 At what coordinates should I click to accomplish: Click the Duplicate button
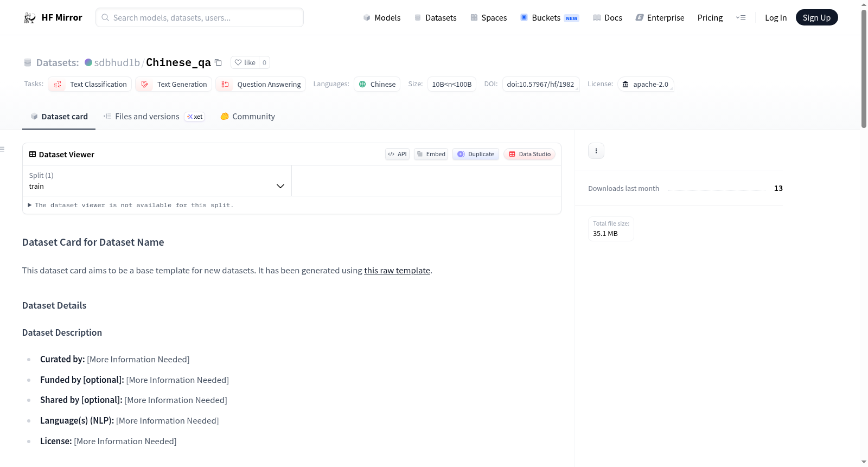(x=476, y=154)
